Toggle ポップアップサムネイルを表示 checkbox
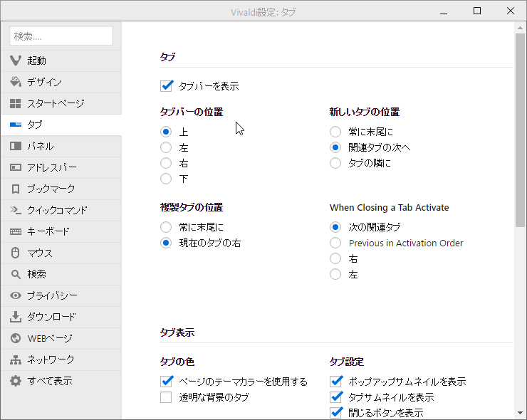The image size is (527, 420). pos(336,382)
